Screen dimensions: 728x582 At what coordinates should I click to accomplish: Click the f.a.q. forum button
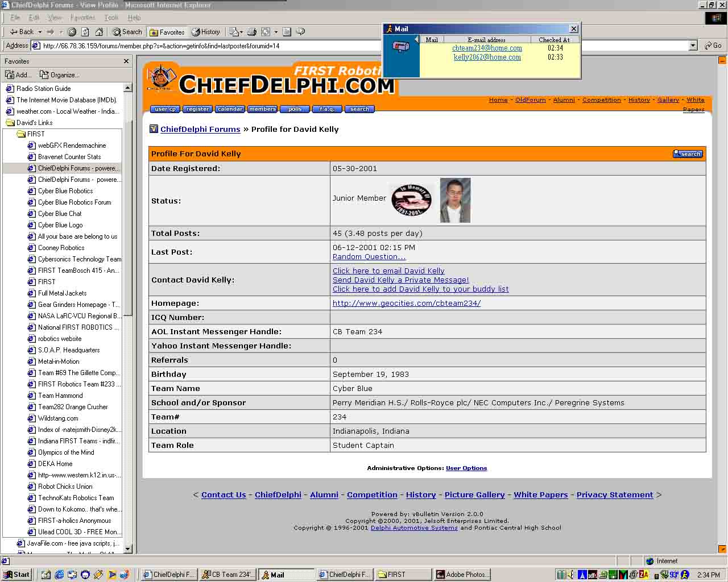(x=327, y=109)
